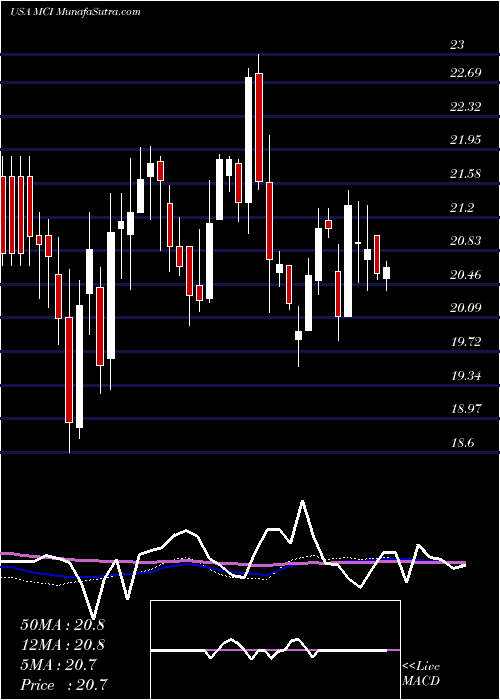Click the 22.69 price axis label

pos(466,72)
